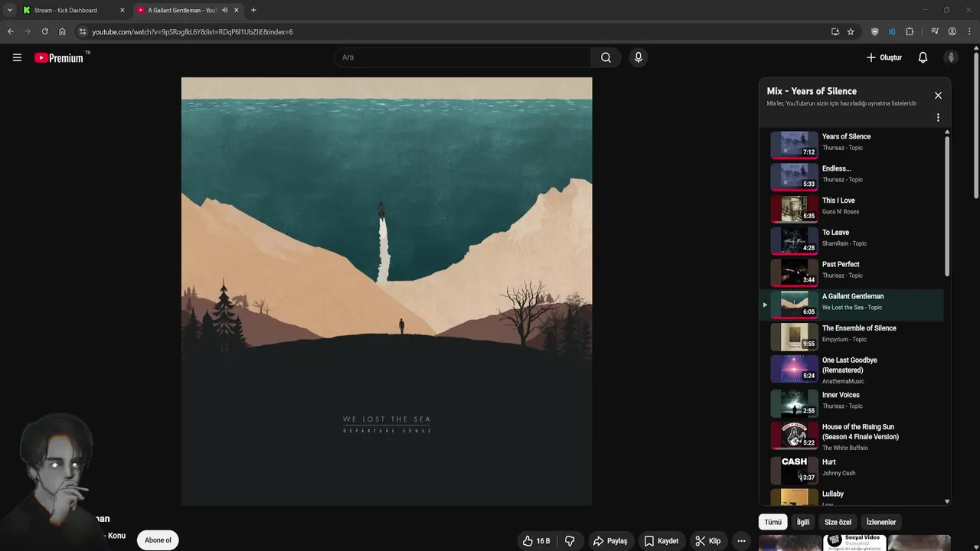View site information icon in address bar
Image resolution: width=980 pixels, height=551 pixels.
(83, 31)
